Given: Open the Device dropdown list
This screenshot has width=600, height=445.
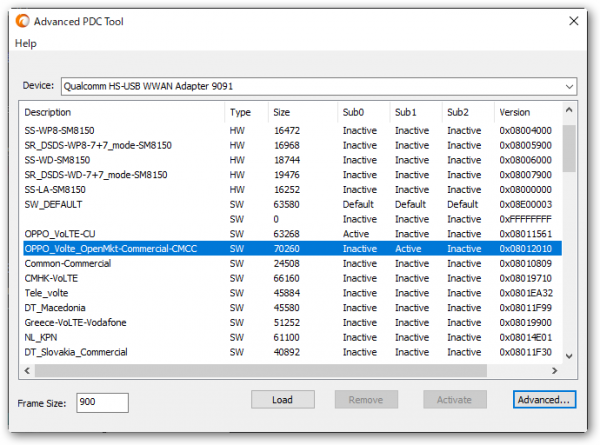Looking at the screenshot, I should coord(569,86).
